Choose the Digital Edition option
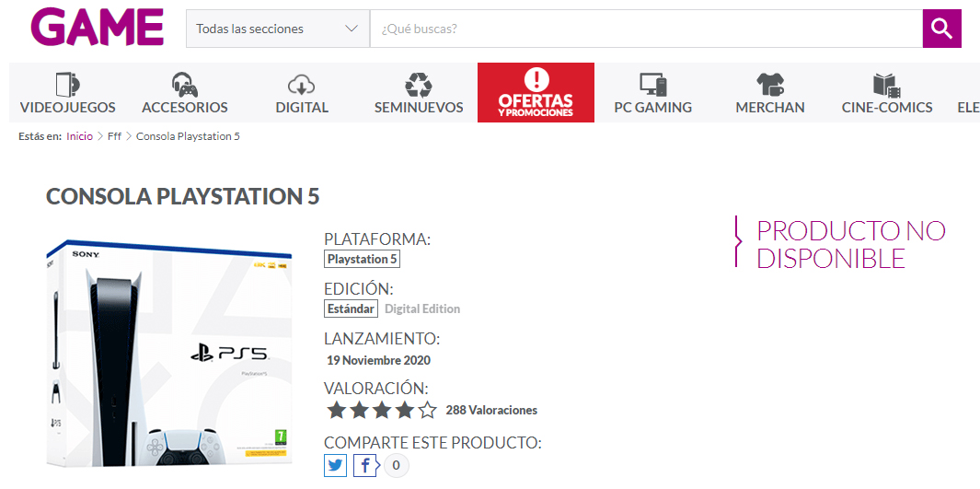 (x=421, y=309)
